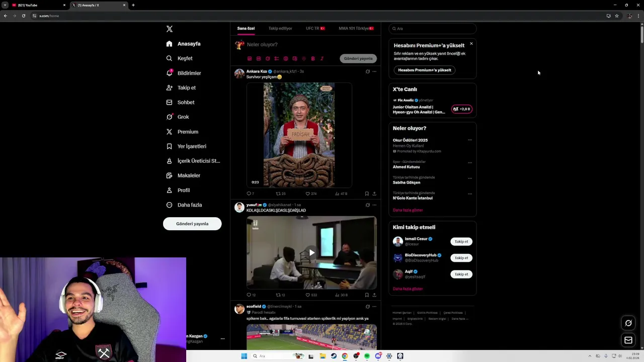Open Windows Start menu
This screenshot has width=644, height=362.
click(244, 356)
